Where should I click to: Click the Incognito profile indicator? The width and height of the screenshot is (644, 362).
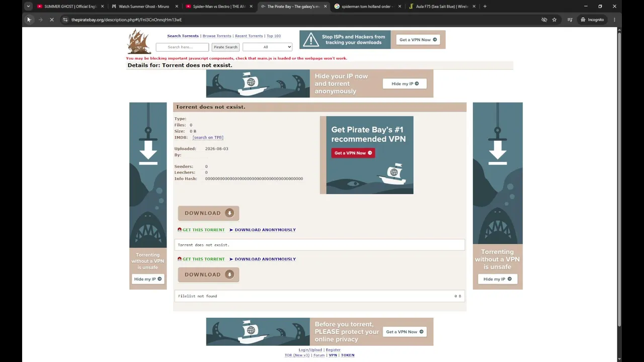(x=592, y=20)
